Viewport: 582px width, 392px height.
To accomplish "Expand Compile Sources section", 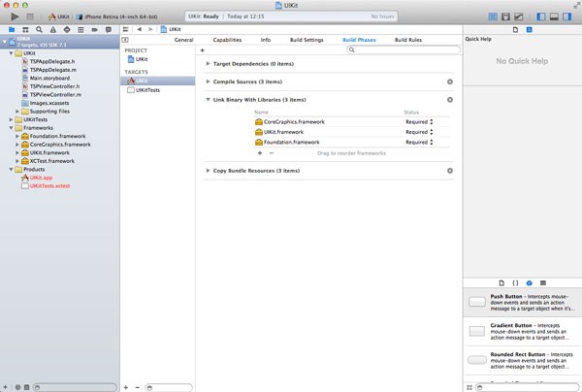I will (x=208, y=82).
